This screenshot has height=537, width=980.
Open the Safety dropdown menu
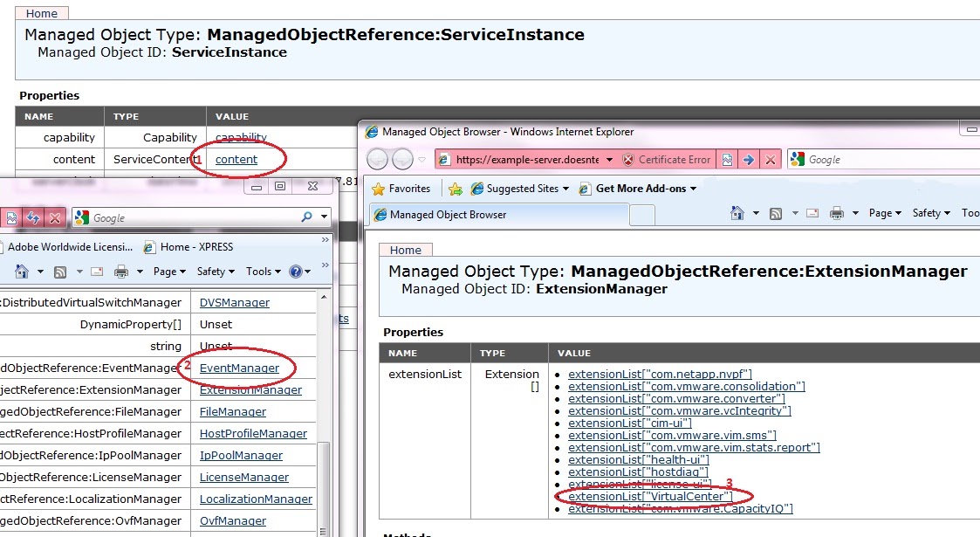(x=211, y=272)
